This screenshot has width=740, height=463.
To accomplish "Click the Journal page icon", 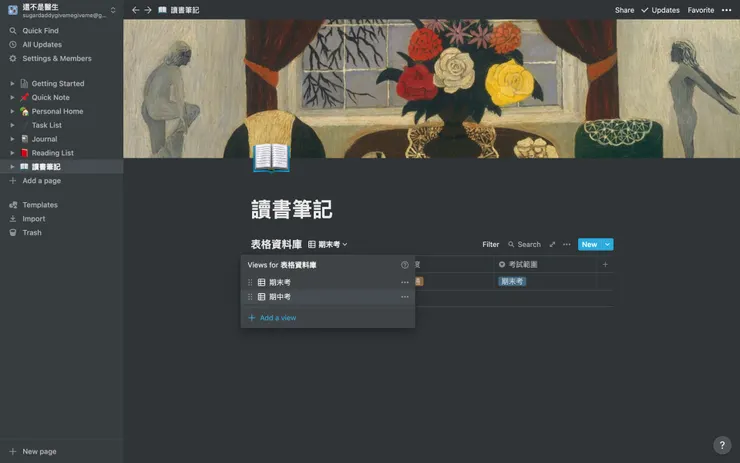I will (x=24, y=139).
